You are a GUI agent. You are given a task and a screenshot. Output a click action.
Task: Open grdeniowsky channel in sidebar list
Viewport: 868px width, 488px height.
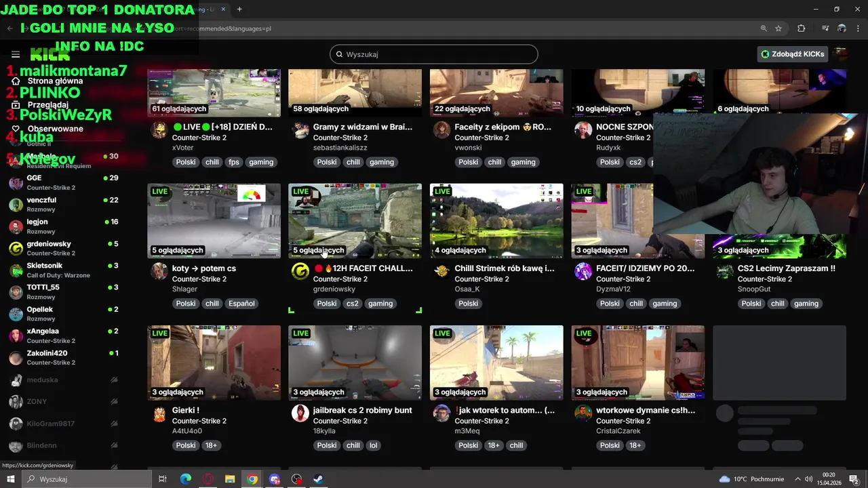pyautogui.click(x=64, y=248)
